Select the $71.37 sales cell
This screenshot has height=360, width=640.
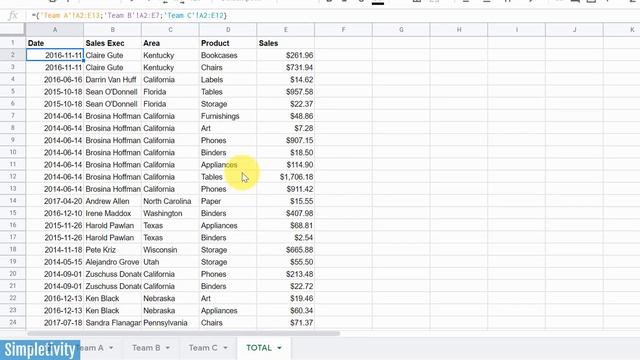click(x=286, y=322)
